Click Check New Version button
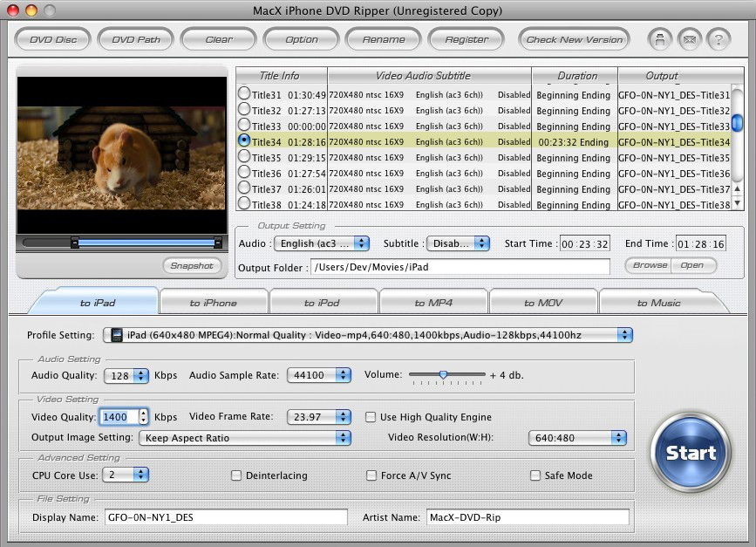This screenshot has width=756, height=547. pos(575,39)
